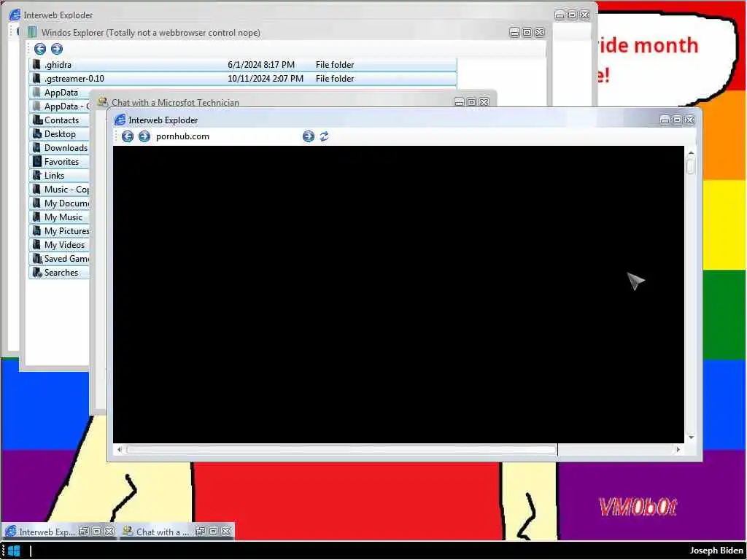This screenshot has width=747, height=560.
Task: Select the My Videos folder icon
Action: coord(36,245)
